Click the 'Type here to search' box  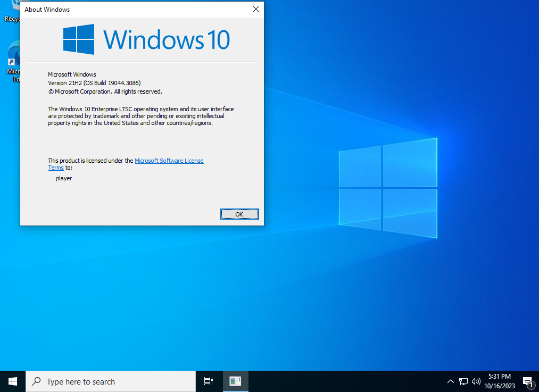click(x=111, y=381)
